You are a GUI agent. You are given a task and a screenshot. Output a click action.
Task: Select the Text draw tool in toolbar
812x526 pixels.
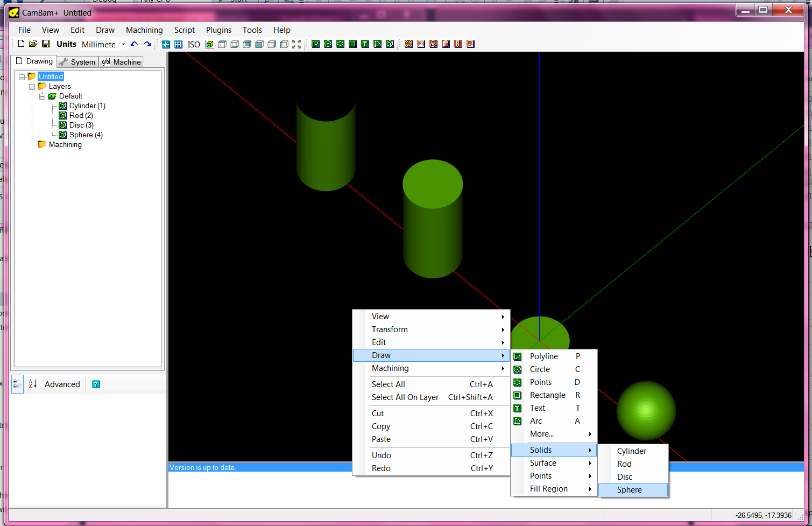[x=365, y=44]
